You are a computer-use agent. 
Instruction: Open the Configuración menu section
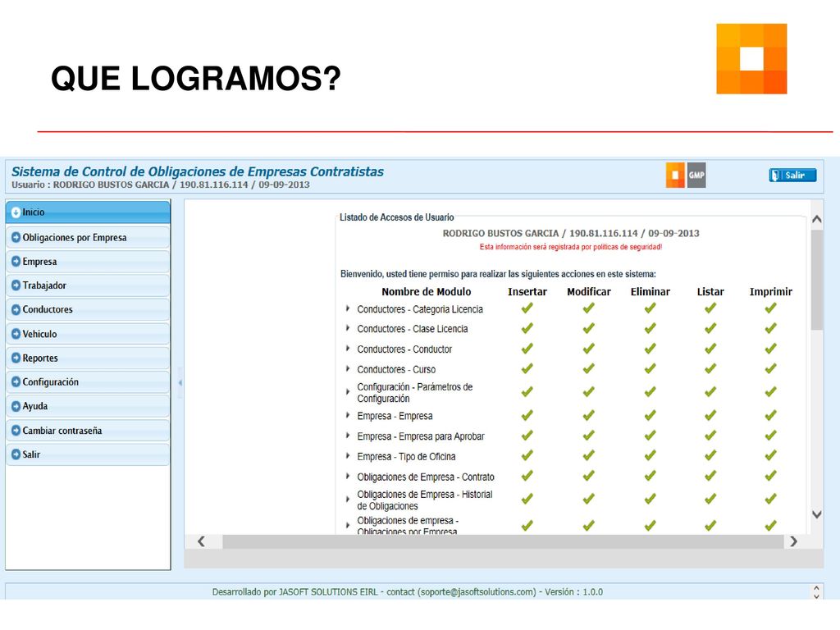coord(88,382)
